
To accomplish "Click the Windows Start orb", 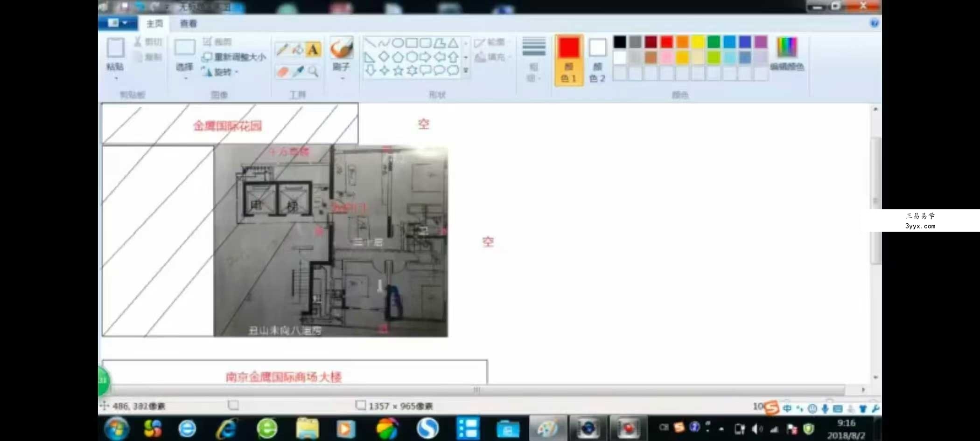I will 117,428.
